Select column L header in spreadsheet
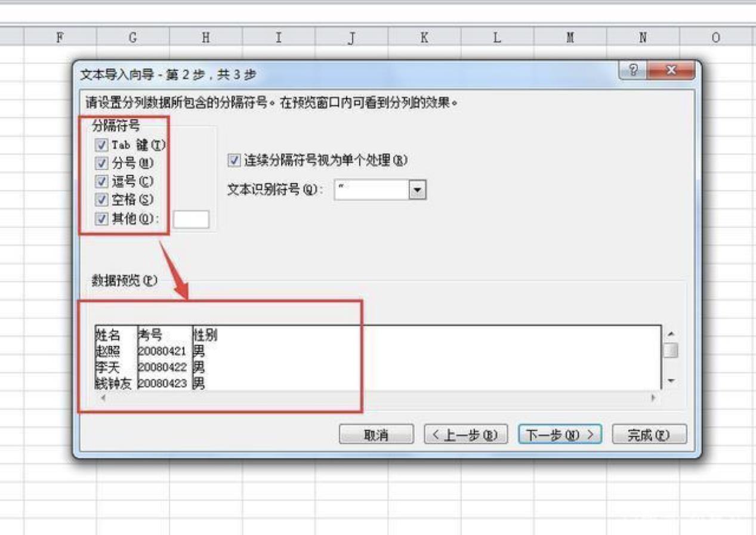 point(496,38)
